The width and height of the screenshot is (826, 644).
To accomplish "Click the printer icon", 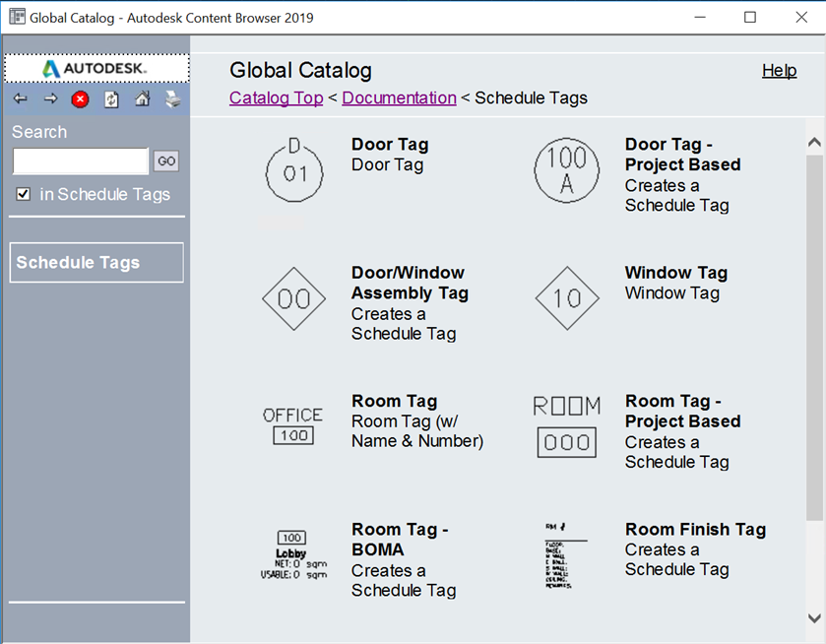I will [172, 99].
